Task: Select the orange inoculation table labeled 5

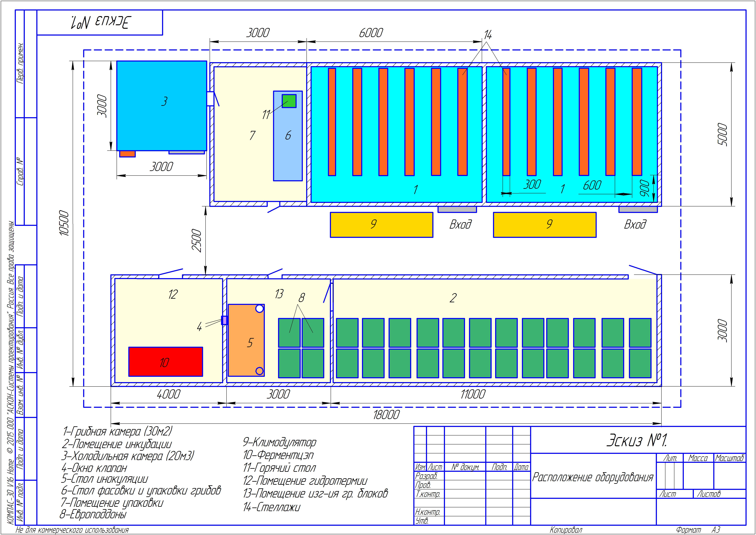Action: [246, 340]
